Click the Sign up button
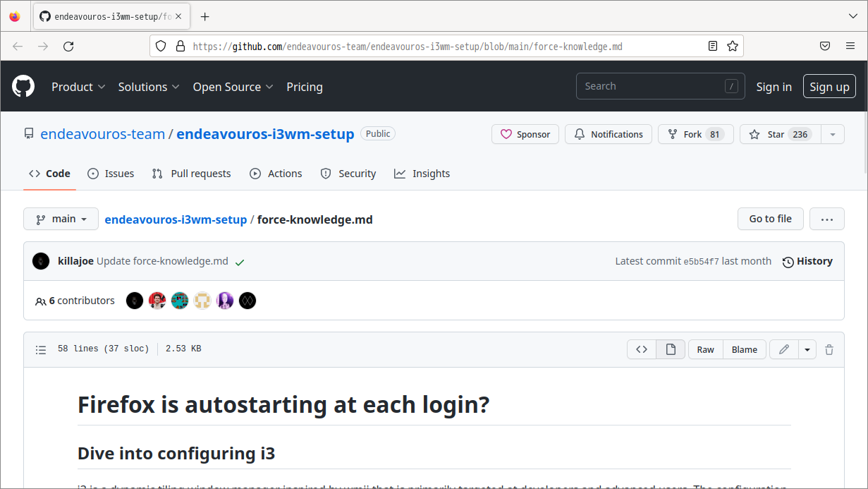Image resolution: width=868 pixels, height=489 pixels. point(829,87)
